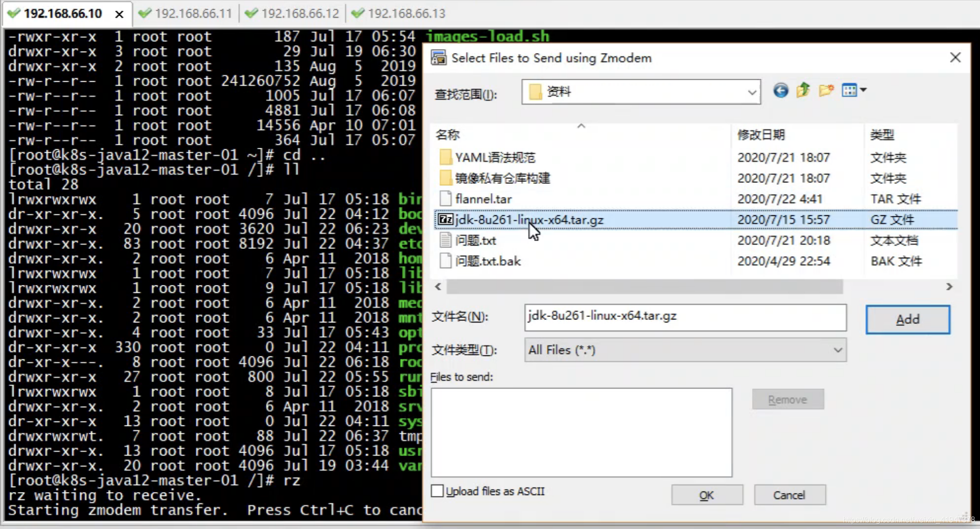This screenshot has width=980, height=529.
Task: Select the 问题.txt file
Action: [x=475, y=240]
